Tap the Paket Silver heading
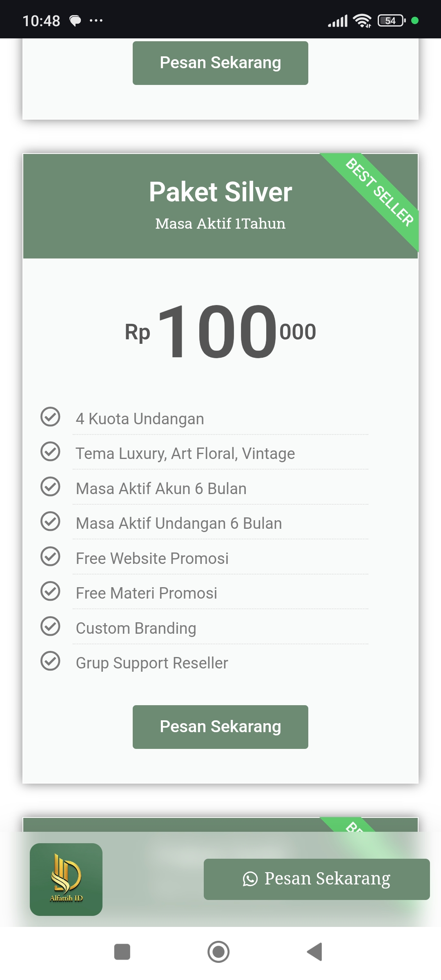This screenshot has width=441, height=980. (220, 192)
